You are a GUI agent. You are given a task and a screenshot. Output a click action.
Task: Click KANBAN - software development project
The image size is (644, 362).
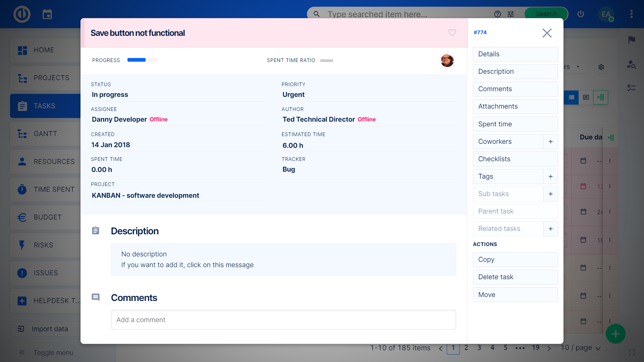[146, 195]
